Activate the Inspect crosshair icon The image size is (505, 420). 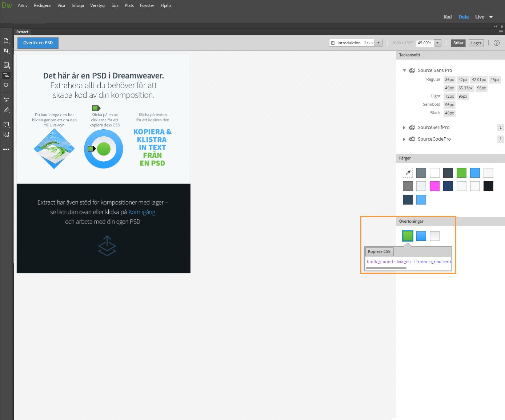(x=6, y=85)
